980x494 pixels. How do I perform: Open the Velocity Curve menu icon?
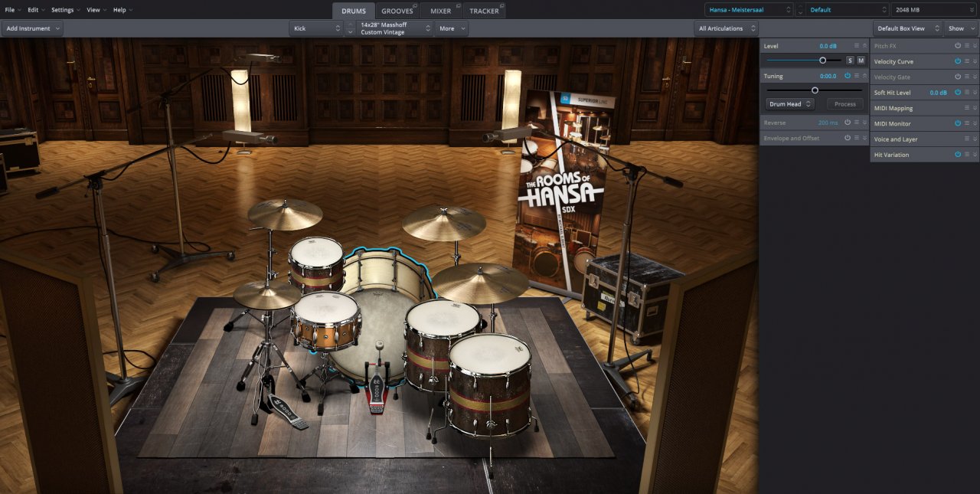tap(966, 61)
